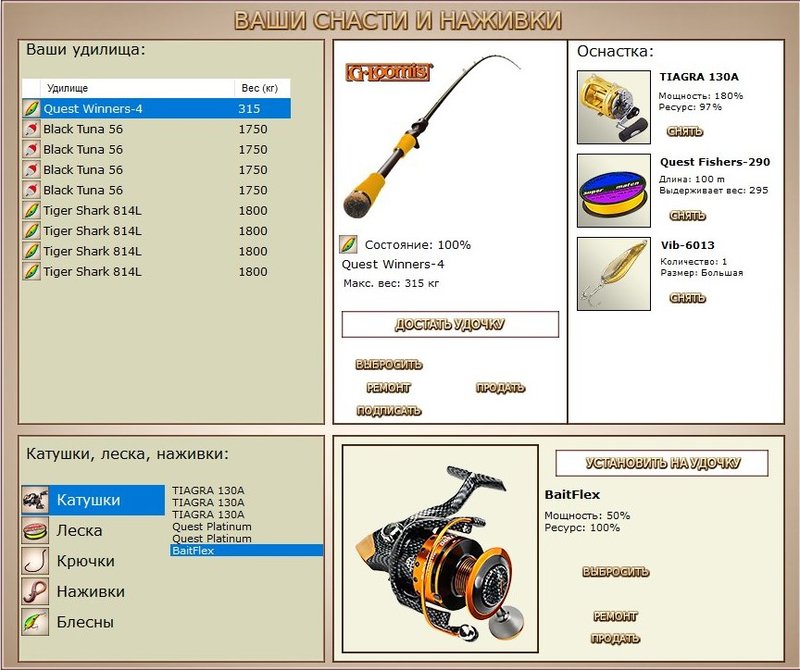This screenshot has width=800, height=670.
Task: Click ВЫБРОСИТЬ for the BaitFlex reel
Action: 616,572
